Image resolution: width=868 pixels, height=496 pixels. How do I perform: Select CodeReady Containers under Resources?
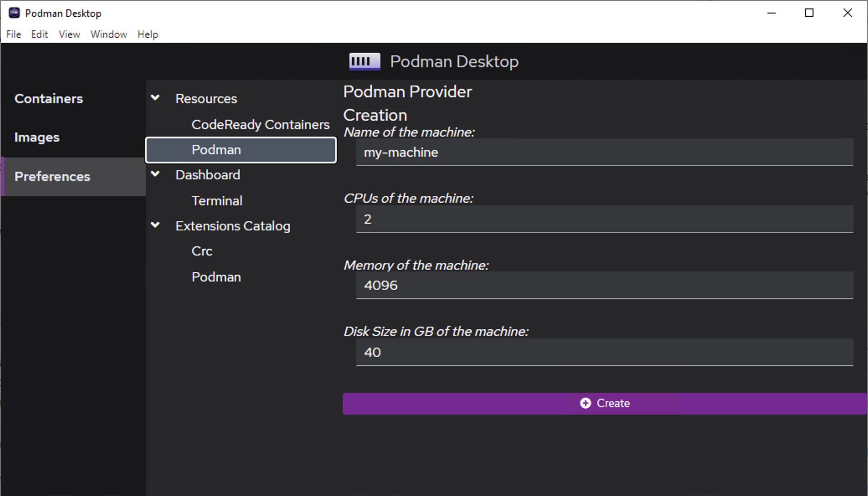(x=261, y=124)
